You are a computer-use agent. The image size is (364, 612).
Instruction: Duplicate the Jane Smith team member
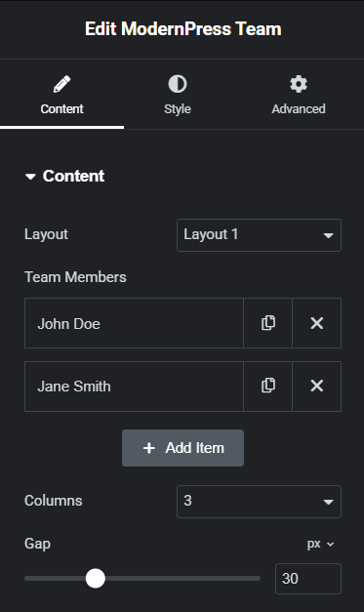(x=267, y=386)
